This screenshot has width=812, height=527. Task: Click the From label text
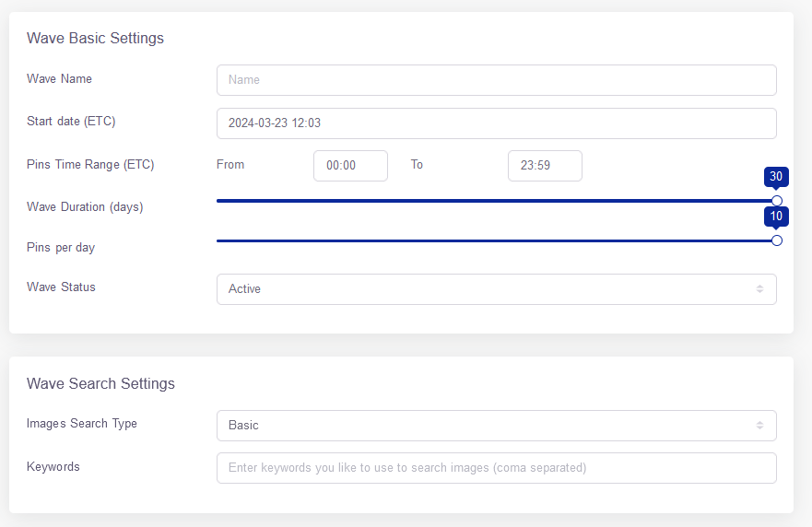230,165
